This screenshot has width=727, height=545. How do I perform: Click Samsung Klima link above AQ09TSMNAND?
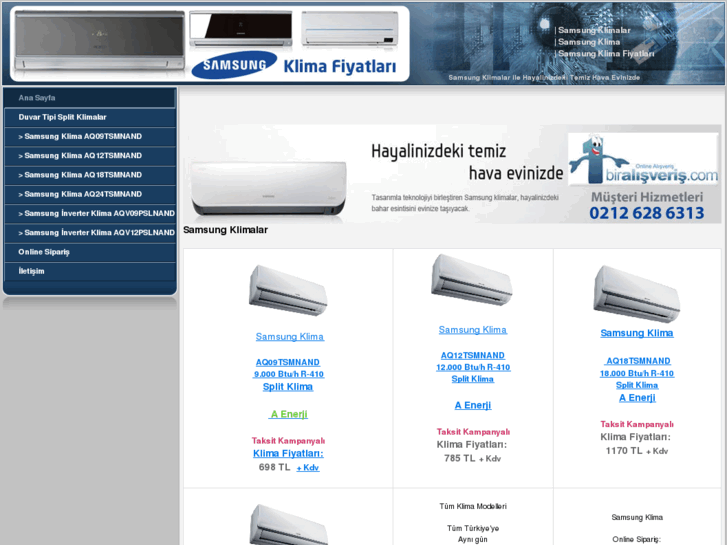(x=289, y=337)
